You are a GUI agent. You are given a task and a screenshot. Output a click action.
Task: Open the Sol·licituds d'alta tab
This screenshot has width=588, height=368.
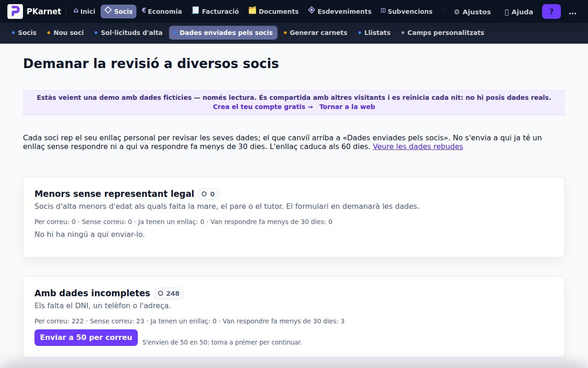click(128, 33)
